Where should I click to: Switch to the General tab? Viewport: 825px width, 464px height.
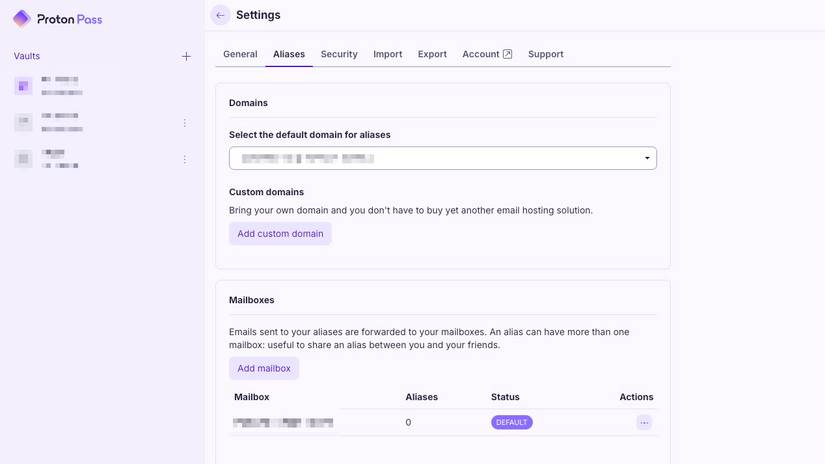coord(240,54)
